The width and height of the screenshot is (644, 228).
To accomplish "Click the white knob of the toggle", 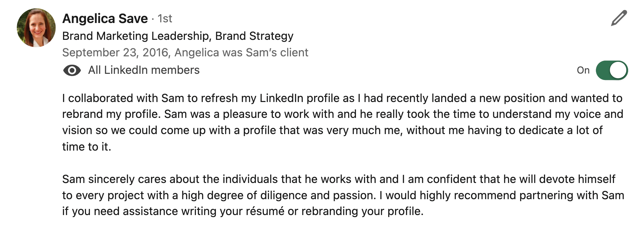I will [x=618, y=70].
